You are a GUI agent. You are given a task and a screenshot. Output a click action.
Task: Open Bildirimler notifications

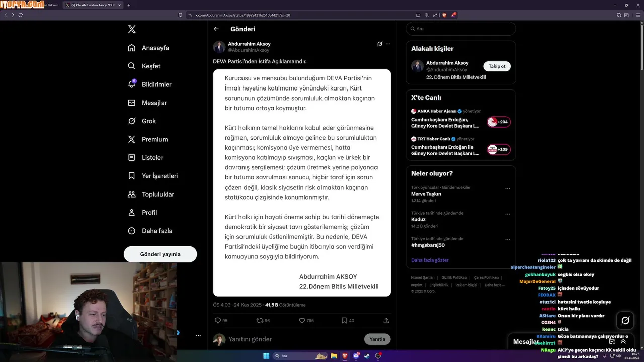click(149, 84)
